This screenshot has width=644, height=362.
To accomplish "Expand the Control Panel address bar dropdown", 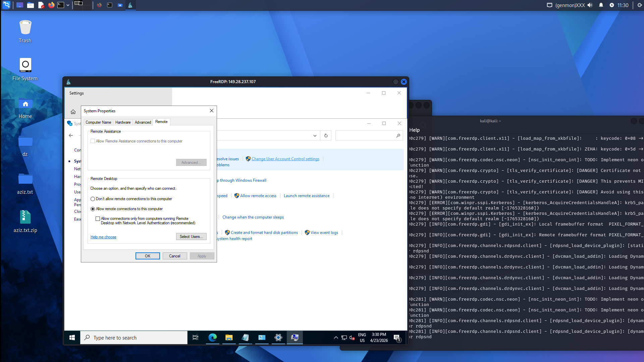I will coord(315,136).
